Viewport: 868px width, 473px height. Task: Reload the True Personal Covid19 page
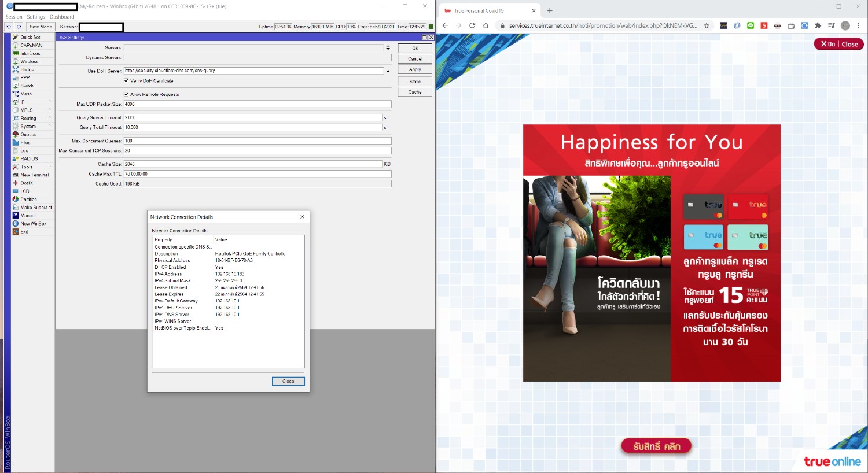coord(472,25)
